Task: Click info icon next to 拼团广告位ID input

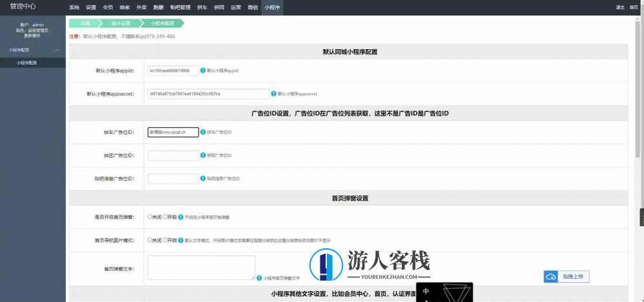Action: click(203, 155)
